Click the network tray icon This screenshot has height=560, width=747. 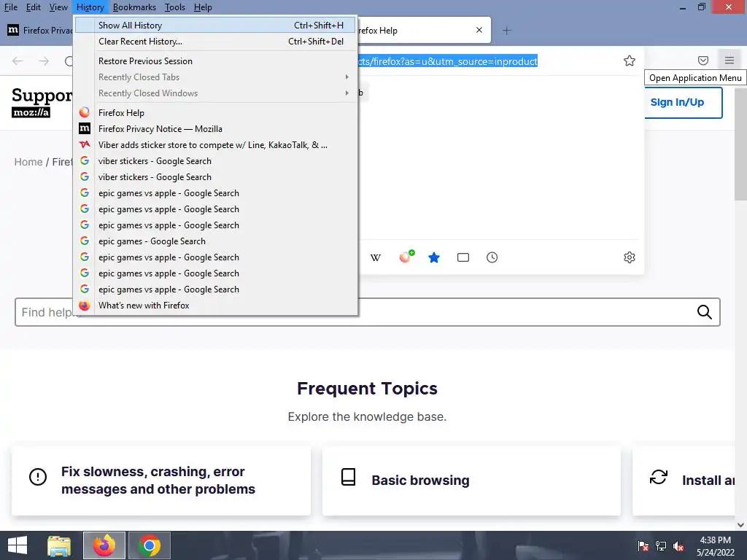point(660,546)
